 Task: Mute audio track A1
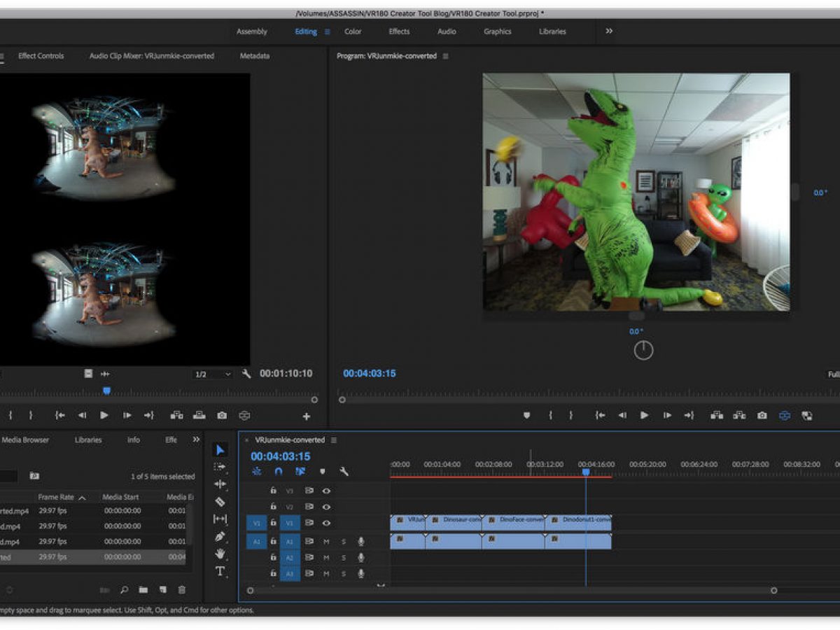(x=326, y=541)
